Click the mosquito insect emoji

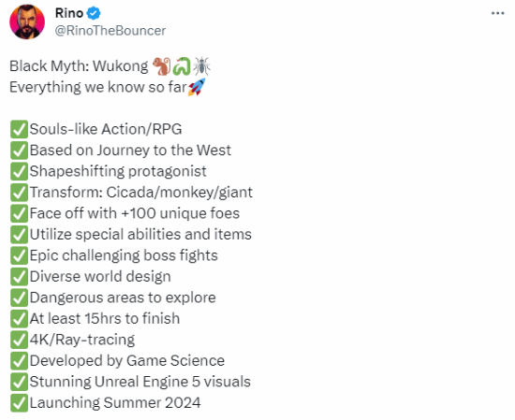[x=201, y=66]
